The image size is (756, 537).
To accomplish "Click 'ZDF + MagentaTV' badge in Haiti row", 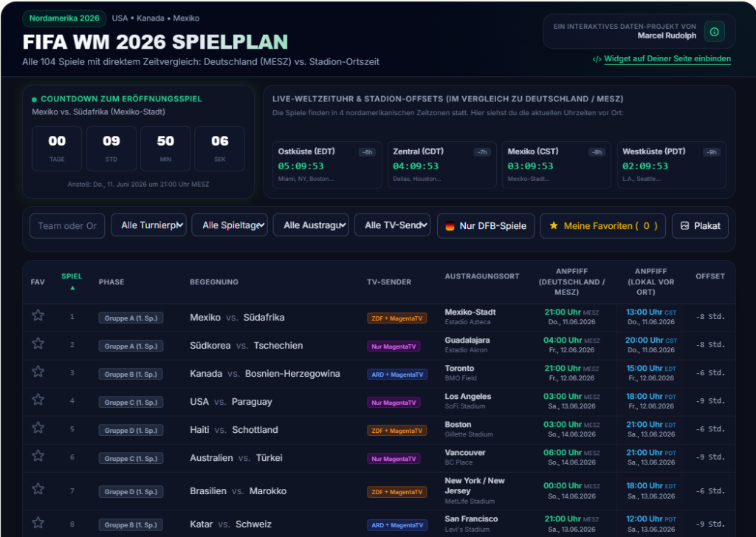I will point(396,431).
